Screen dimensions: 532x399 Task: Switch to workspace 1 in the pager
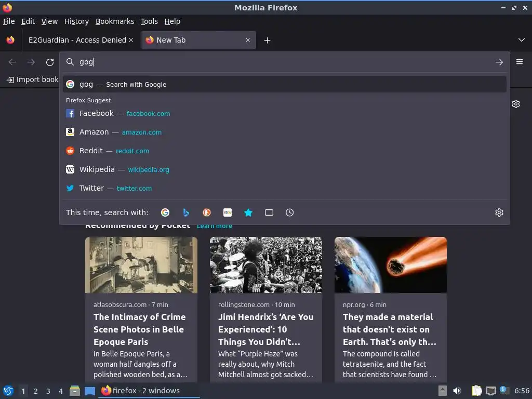[x=23, y=391]
